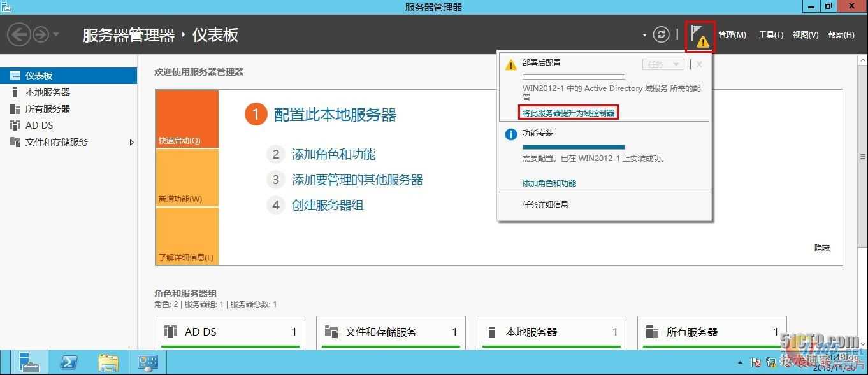Screen dimensions: 868x375
Task: Select 文件和存储服务 in the left navigation
Action: tap(68, 142)
